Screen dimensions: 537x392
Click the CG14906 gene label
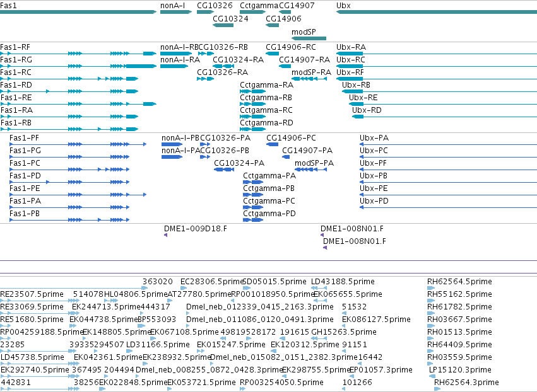(x=283, y=18)
